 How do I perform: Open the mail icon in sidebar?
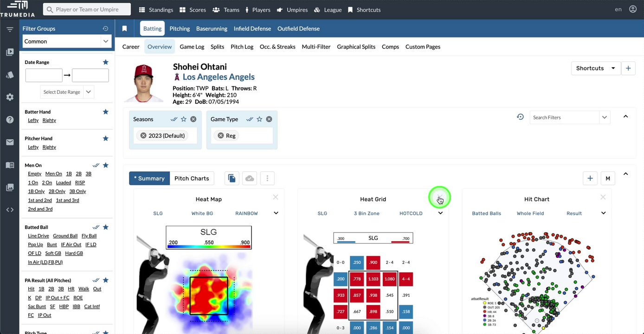[x=10, y=142]
